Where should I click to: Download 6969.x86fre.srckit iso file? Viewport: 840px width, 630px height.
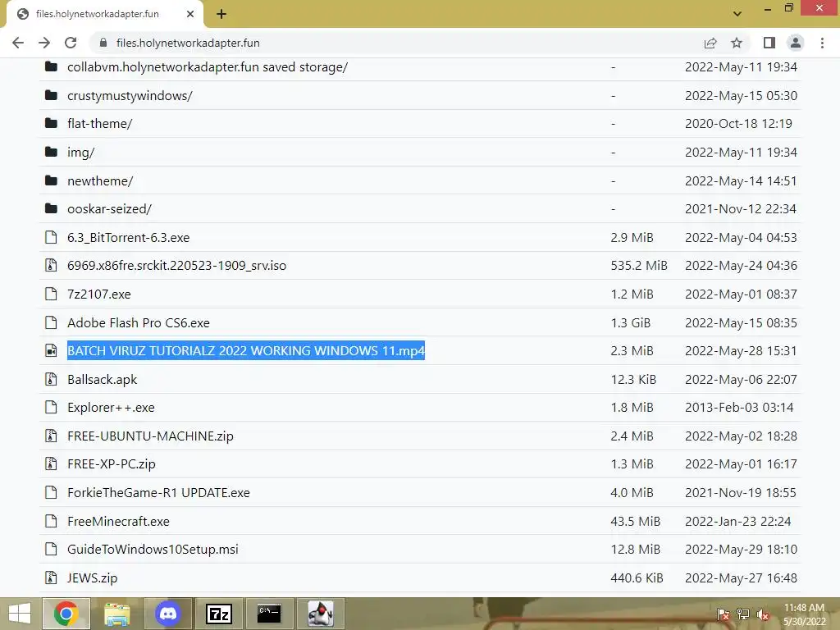pos(177,266)
